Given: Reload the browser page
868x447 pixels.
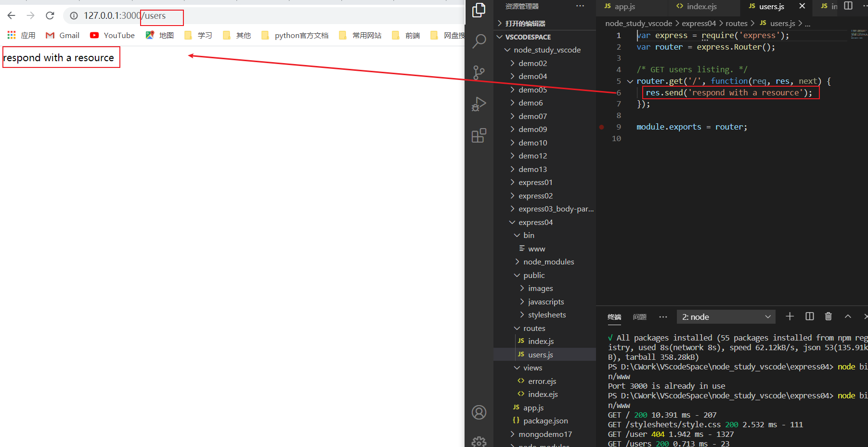Looking at the screenshot, I should [50, 15].
